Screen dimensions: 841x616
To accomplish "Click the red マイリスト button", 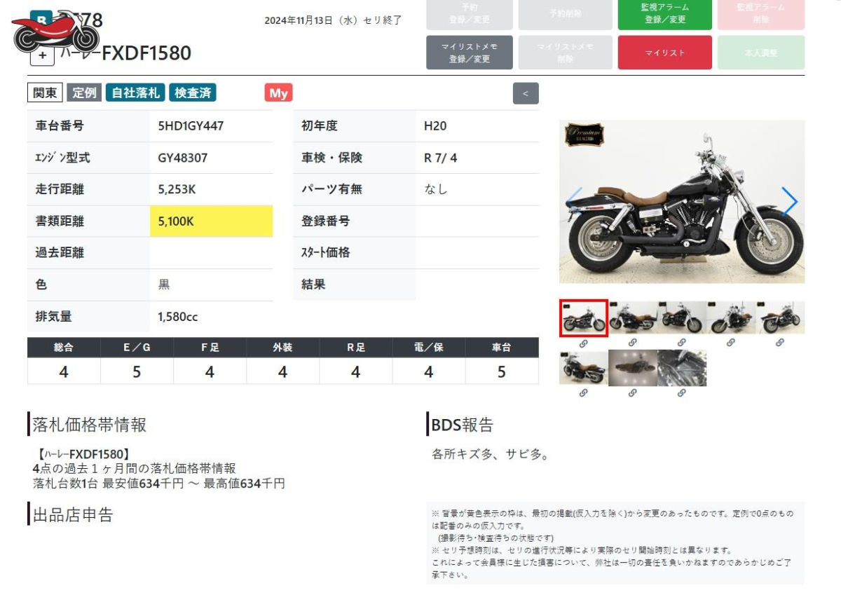I will [x=664, y=53].
